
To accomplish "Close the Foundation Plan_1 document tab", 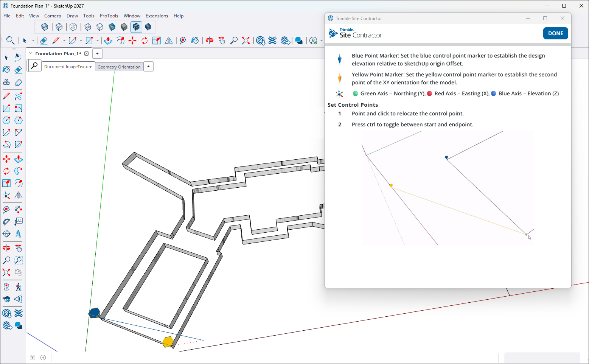I will [x=87, y=53].
